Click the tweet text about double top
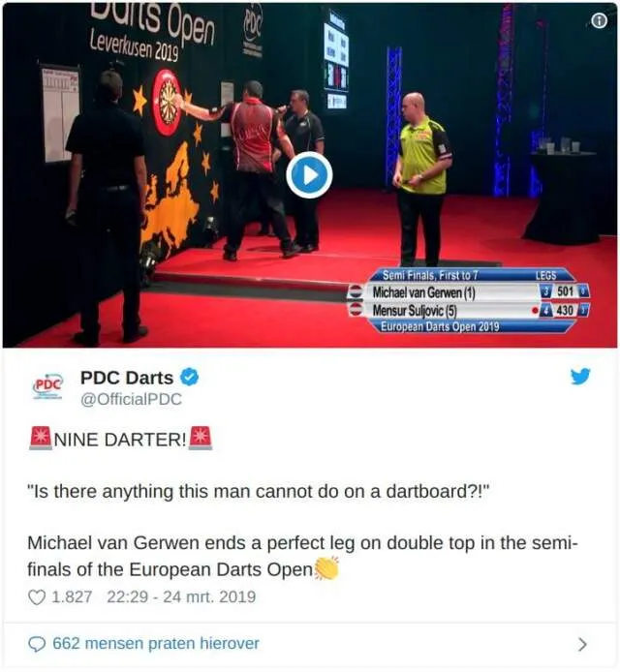620x672 pixels. (x=302, y=556)
